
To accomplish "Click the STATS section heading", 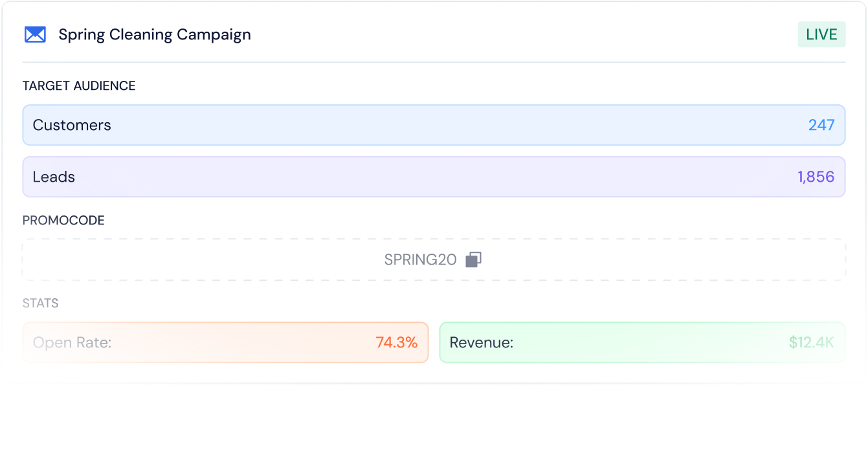I will click(x=40, y=303).
